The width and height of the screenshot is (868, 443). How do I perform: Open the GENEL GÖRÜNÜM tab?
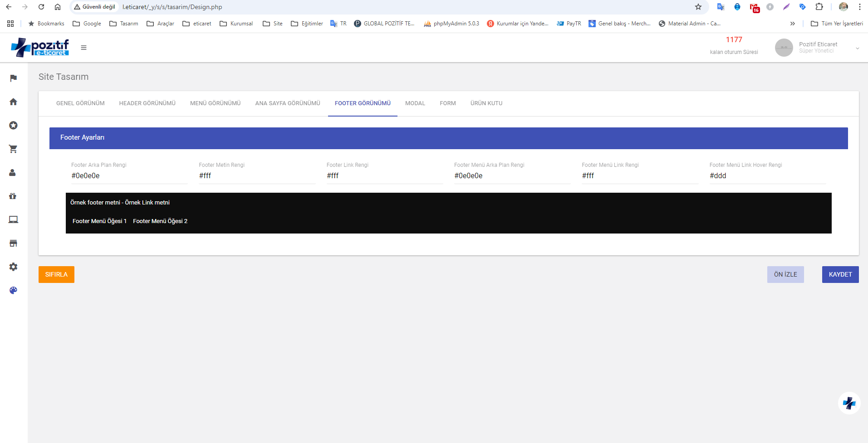80,103
